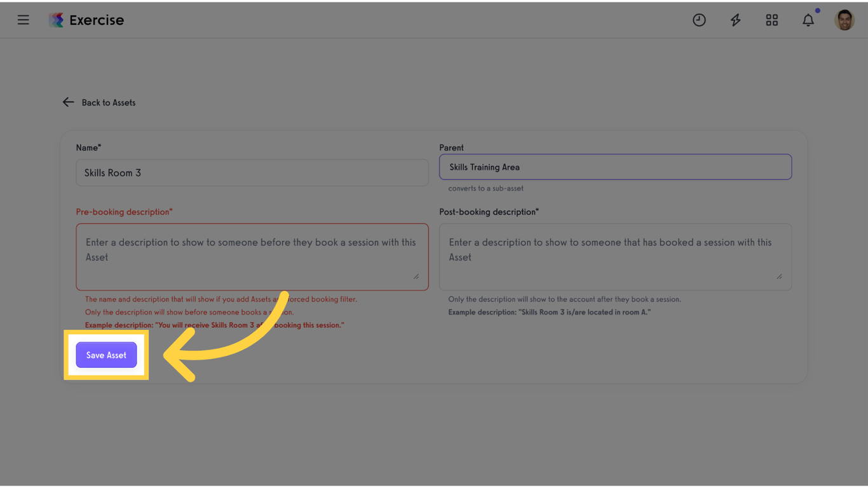Viewport: 868px width, 488px height.
Task: Open the notifications bell
Action: [x=808, y=20]
